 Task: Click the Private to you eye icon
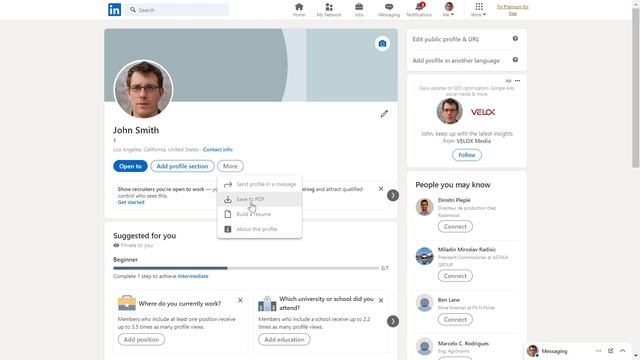tap(116, 245)
